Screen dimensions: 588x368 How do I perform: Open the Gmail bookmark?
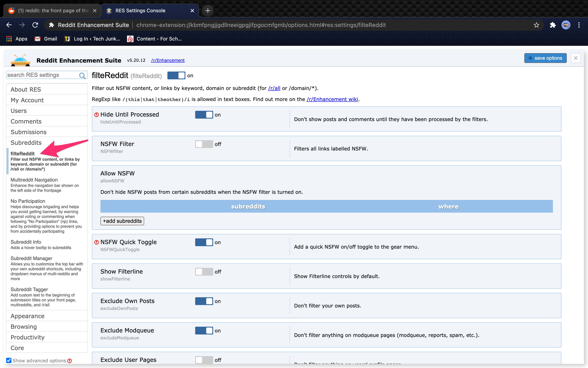point(46,39)
